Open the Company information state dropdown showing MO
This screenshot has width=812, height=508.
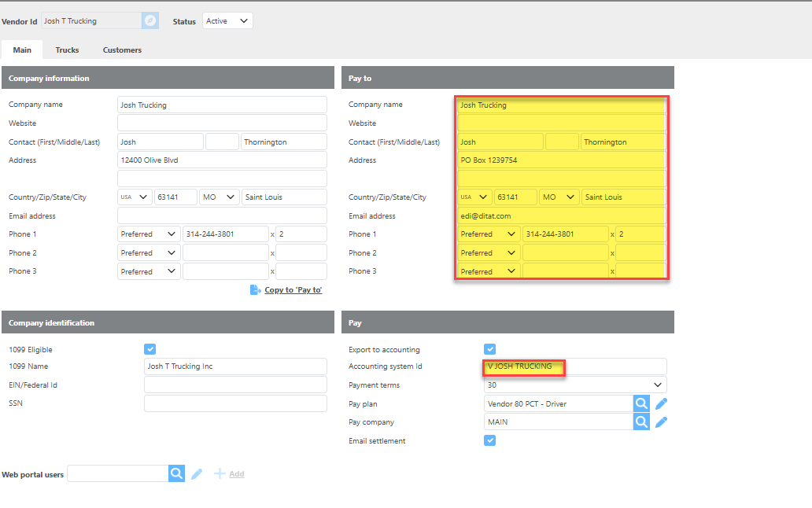click(219, 197)
